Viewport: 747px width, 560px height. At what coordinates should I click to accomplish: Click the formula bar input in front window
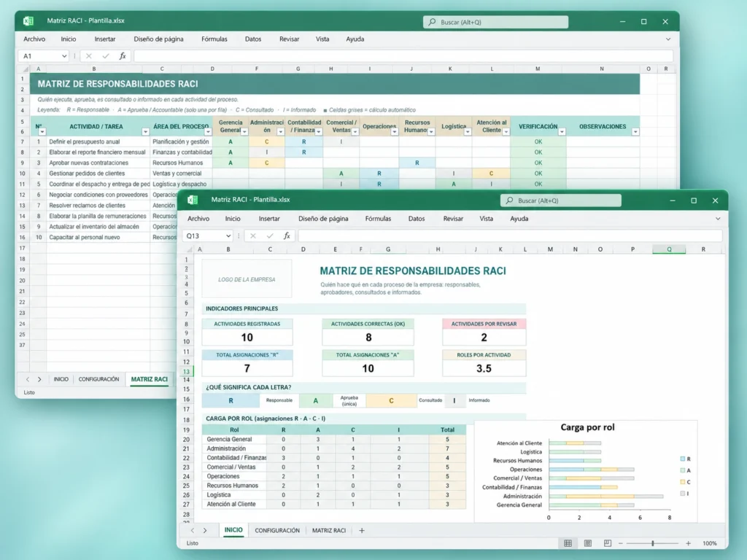(510, 236)
